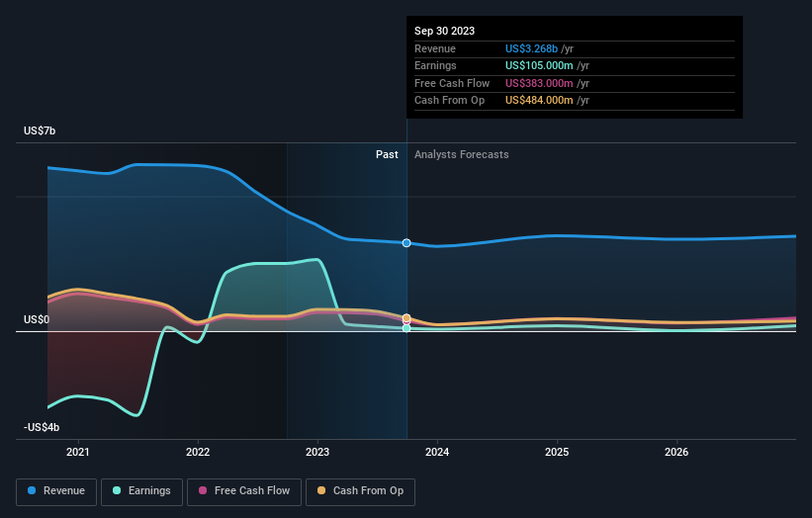Viewport: 812px width, 518px height.
Task: Click the Earnings row label in tooltip
Action: coord(435,65)
